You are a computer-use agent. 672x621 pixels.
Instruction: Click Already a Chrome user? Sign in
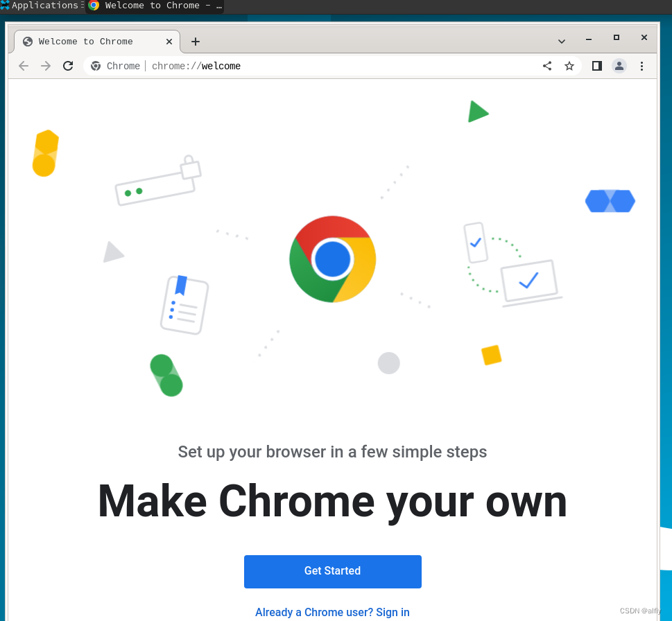tap(333, 612)
